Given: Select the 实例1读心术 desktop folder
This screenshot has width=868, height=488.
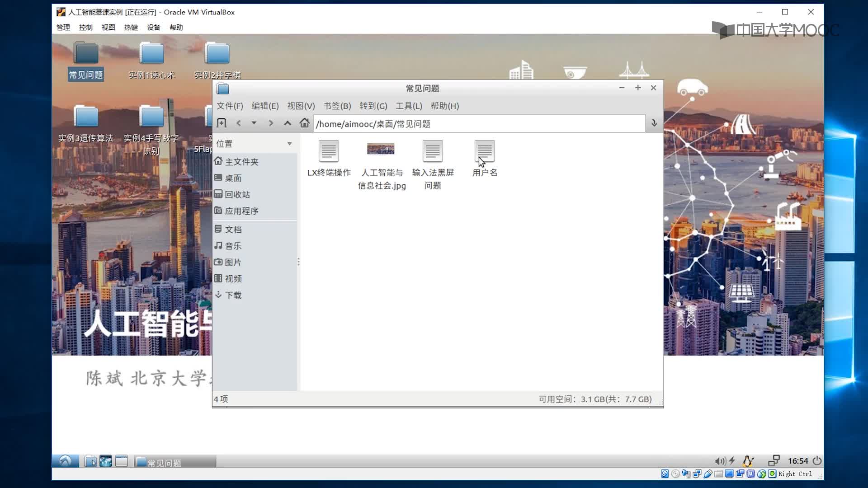Looking at the screenshot, I should [151, 61].
